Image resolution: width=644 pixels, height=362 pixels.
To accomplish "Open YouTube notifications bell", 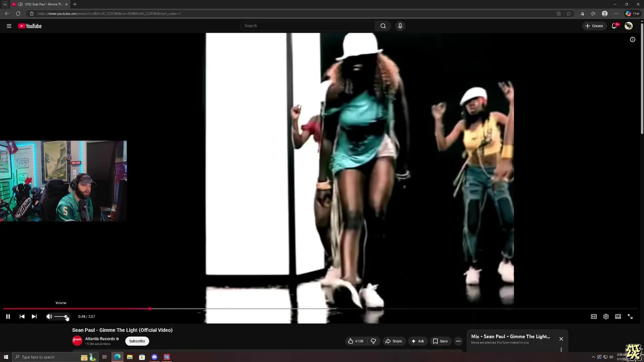I will coord(614,26).
